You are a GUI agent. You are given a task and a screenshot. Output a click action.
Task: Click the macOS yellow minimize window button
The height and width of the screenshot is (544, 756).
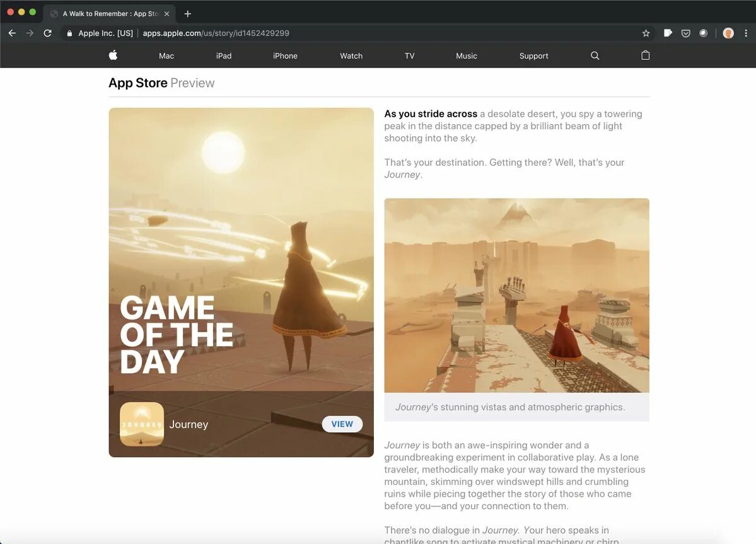21,12
